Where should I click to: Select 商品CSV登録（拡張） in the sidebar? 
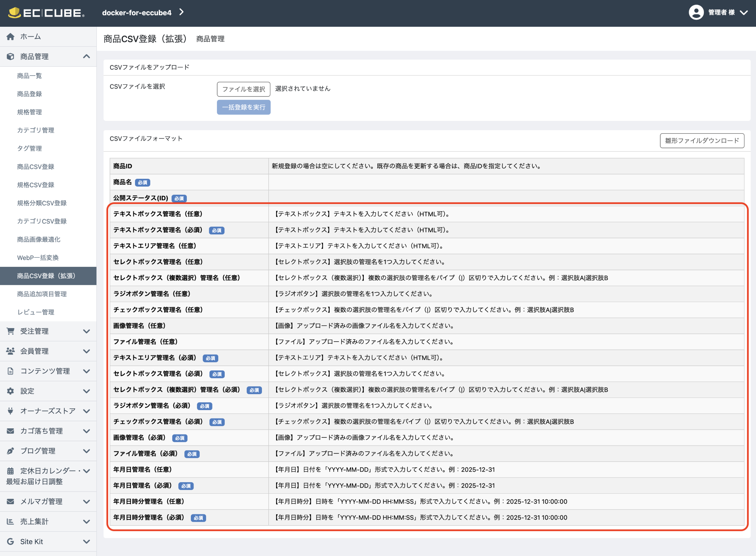[48, 276]
